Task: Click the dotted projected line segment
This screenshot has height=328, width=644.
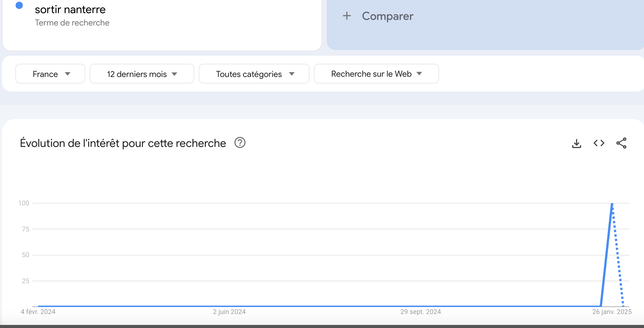Action: click(618, 257)
